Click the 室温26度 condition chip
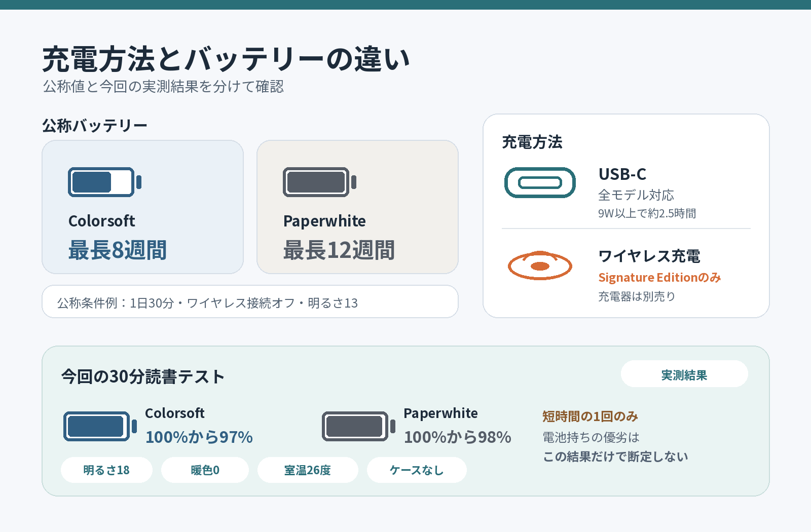The width and height of the screenshot is (811, 532). pos(308,470)
